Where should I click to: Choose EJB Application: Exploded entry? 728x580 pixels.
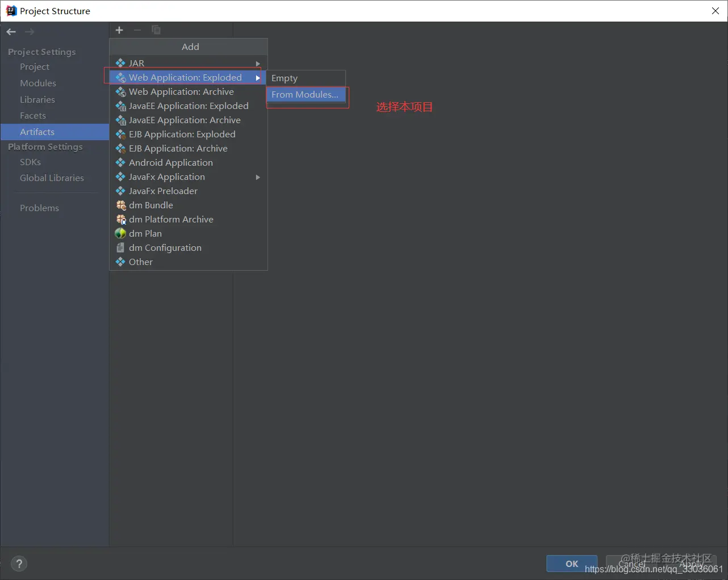188,134
